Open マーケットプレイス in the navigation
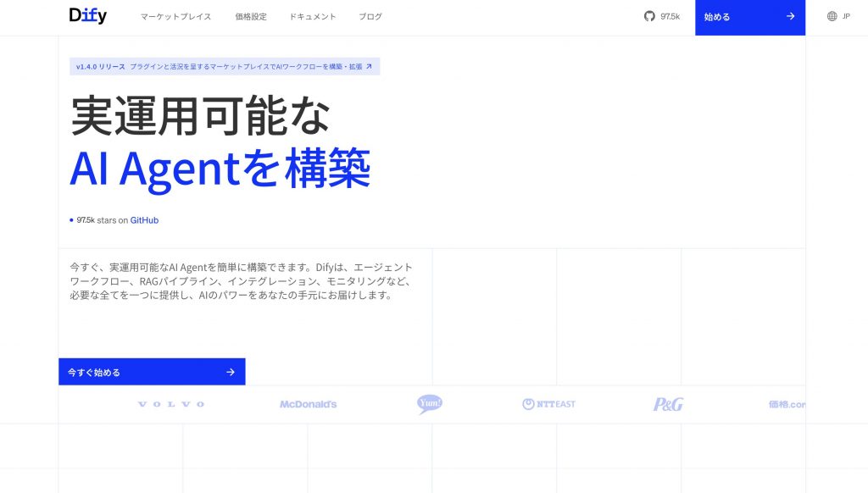Screen dimensions: 868x493 tap(175, 17)
